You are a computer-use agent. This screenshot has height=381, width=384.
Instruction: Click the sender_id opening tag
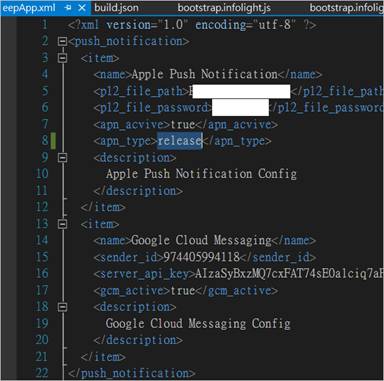click(x=129, y=257)
